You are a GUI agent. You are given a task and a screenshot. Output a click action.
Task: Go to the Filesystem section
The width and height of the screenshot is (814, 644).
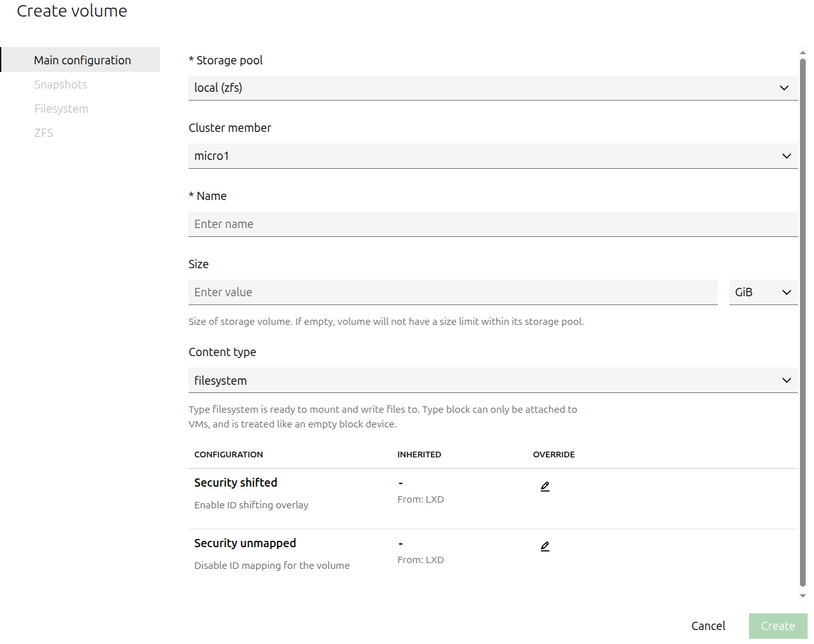[x=61, y=109]
